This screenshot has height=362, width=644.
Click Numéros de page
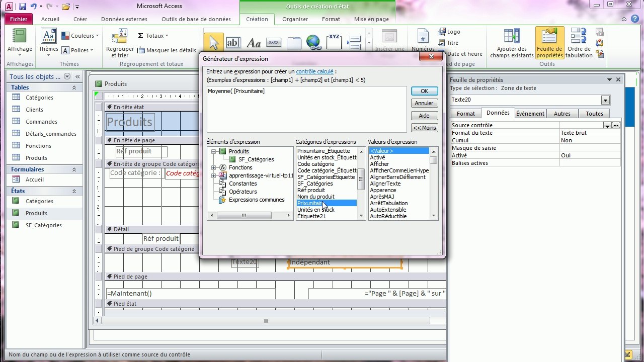[423, 41]
